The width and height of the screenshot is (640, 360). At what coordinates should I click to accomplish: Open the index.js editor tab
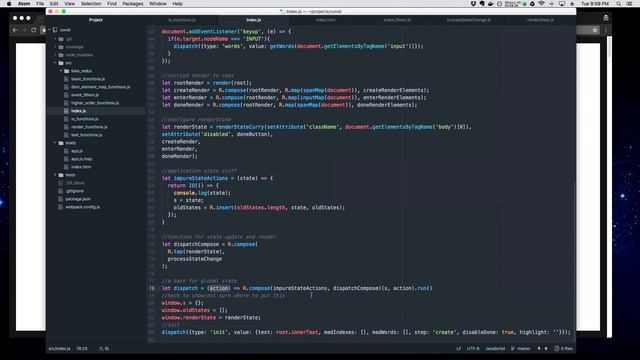(x=253, y=20)
